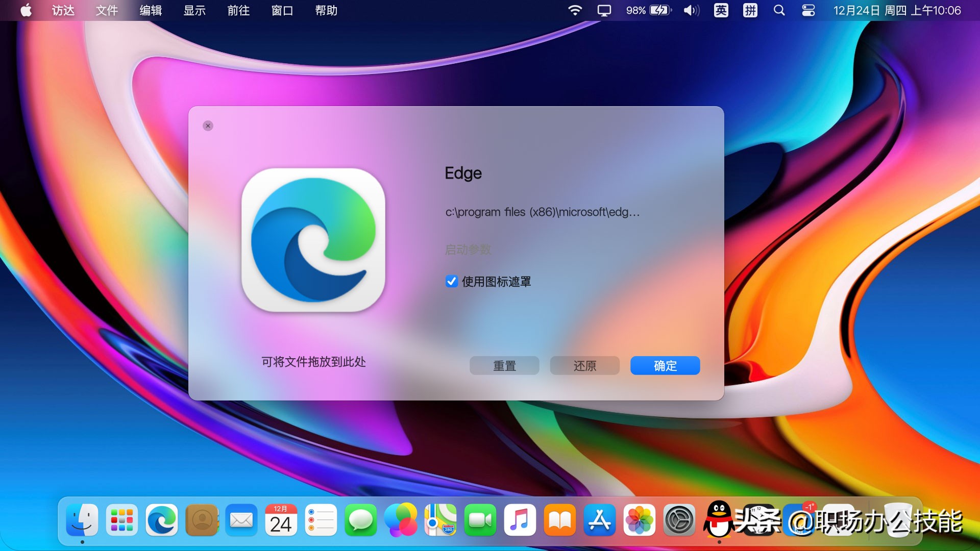Image resolution: width=980 pixels, height=551 pixels.
Task: Open Launchpad in the Dock
Action: 121,520
